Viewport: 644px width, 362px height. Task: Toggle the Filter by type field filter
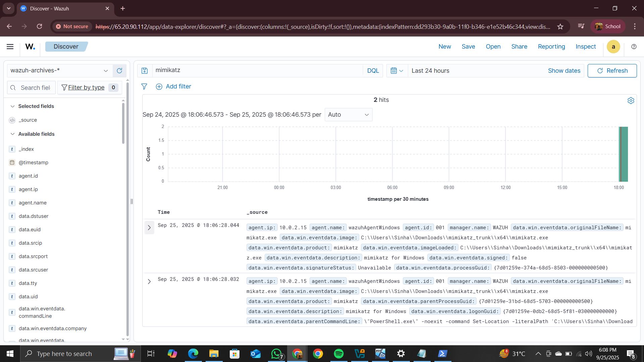pos(86,87)
